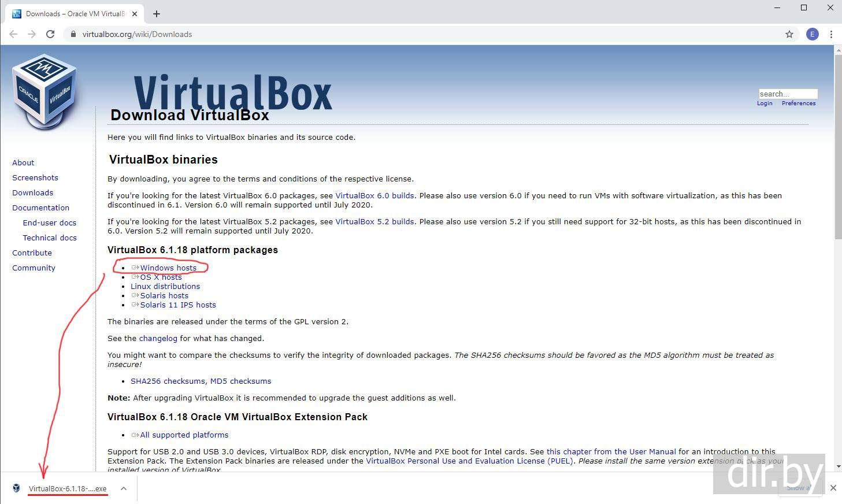The width and height of the screenshot is (842, 504).
Task: Open the MD5 checksums link
Action: tap(240, 381)
